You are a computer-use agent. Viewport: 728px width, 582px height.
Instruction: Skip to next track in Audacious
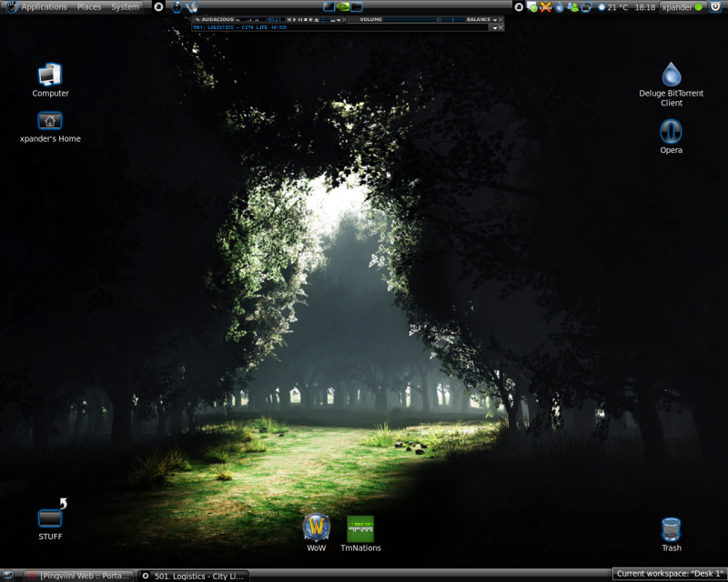310,19
